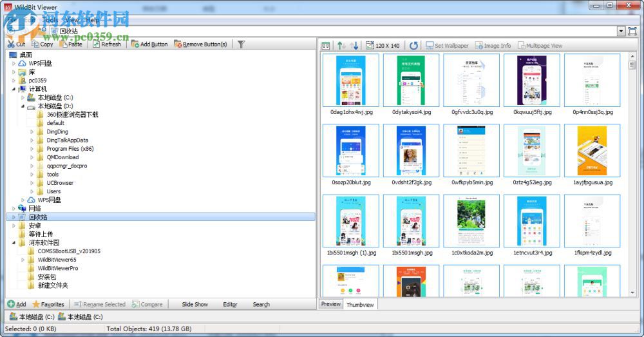This screenshot has width=644, height=337.
Task: Sort thumbnails ascending with green up arrow
Action: (x=341, y=46)
